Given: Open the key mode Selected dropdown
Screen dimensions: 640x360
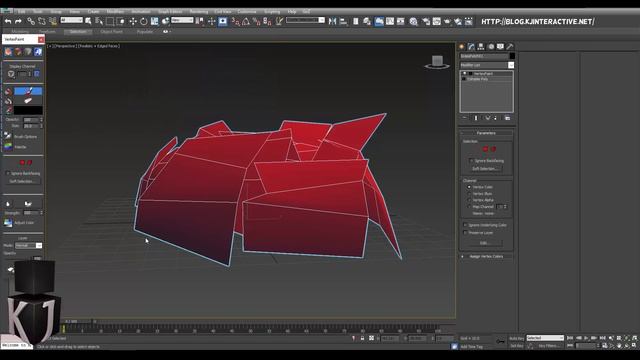Looking at the screenshot, I should point(545,338).
